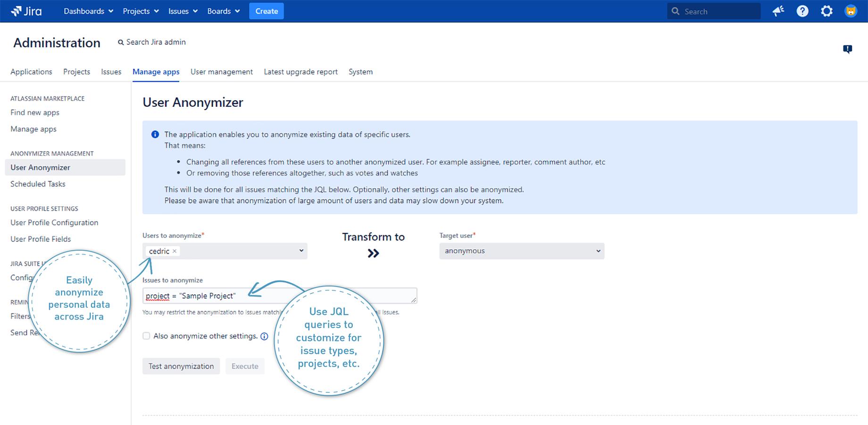
Task: Click the Jira logo
Action: pos(26,11)
